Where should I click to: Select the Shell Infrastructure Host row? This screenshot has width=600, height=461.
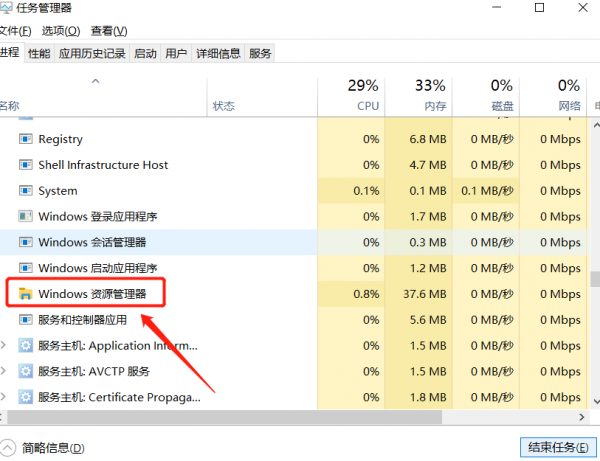[x=293, y=165]
